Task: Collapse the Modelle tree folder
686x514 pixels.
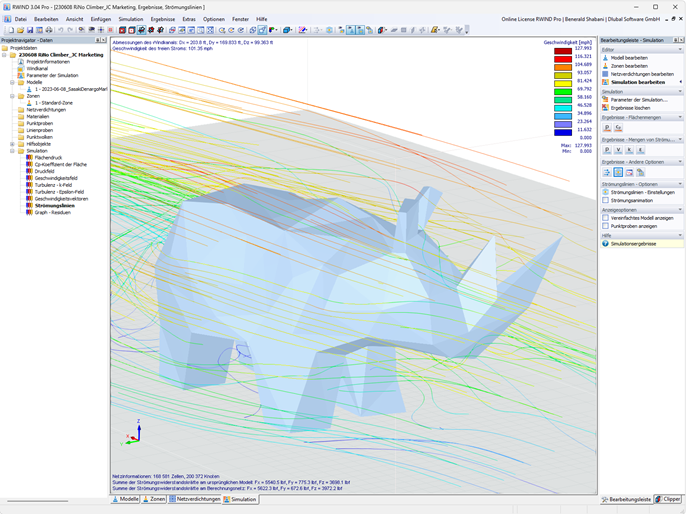Action: (x=12, y=82)
